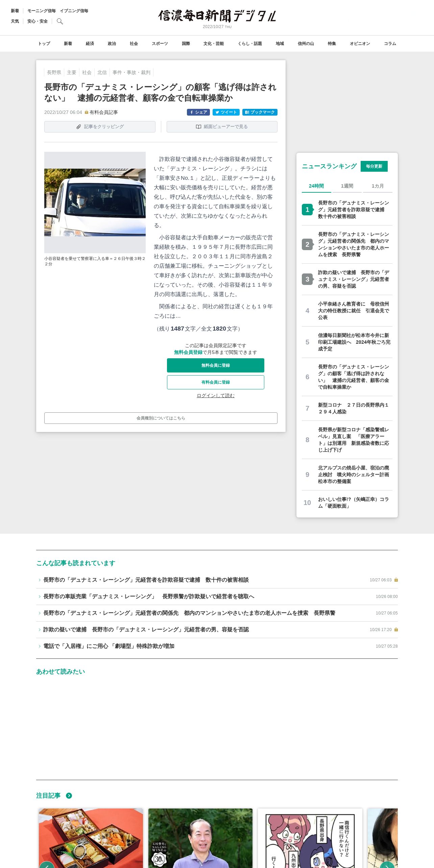The width and height of the screenshot is (434, 868).
Task: Click rank 3 badge in news ranking
Action: 307,279
